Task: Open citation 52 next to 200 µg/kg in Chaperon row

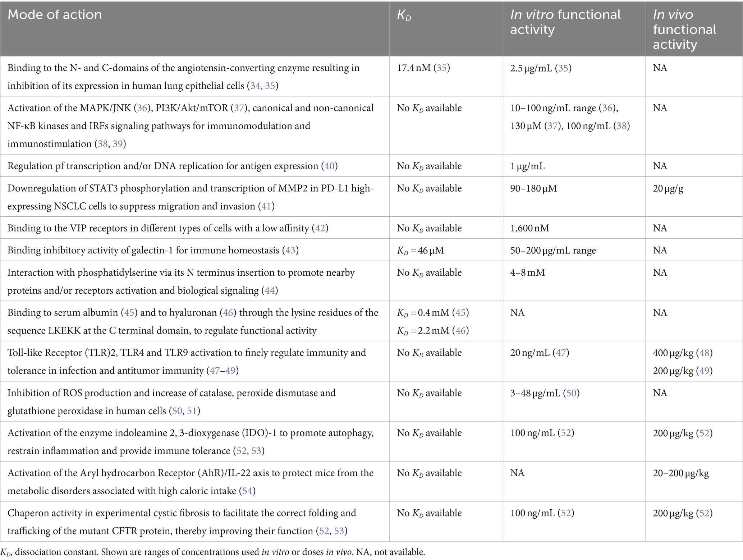Action: tap(705, 513)
